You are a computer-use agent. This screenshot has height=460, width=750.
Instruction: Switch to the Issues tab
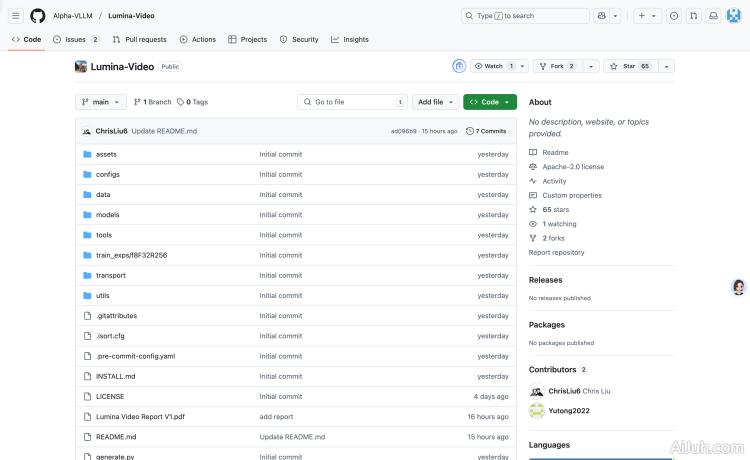coord(75,39)
